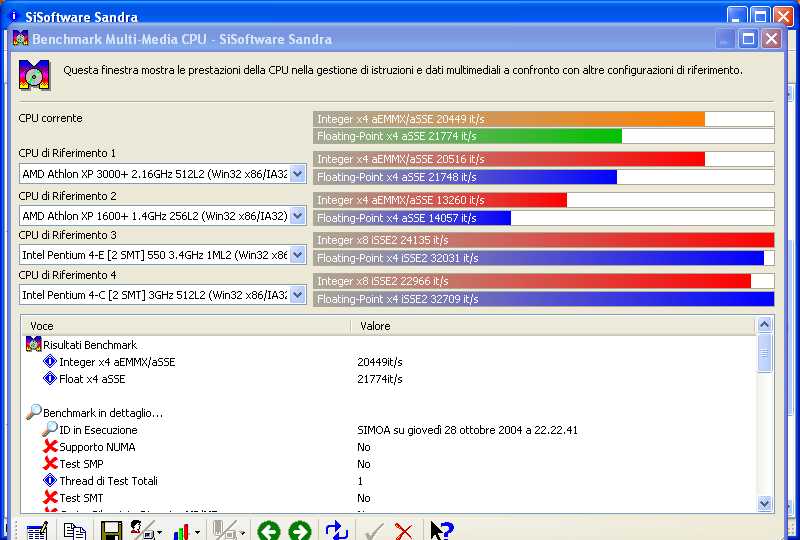Cancel with the red X toolbar icon
Screen dimensions: 800x540
click(x=404, y=532)
